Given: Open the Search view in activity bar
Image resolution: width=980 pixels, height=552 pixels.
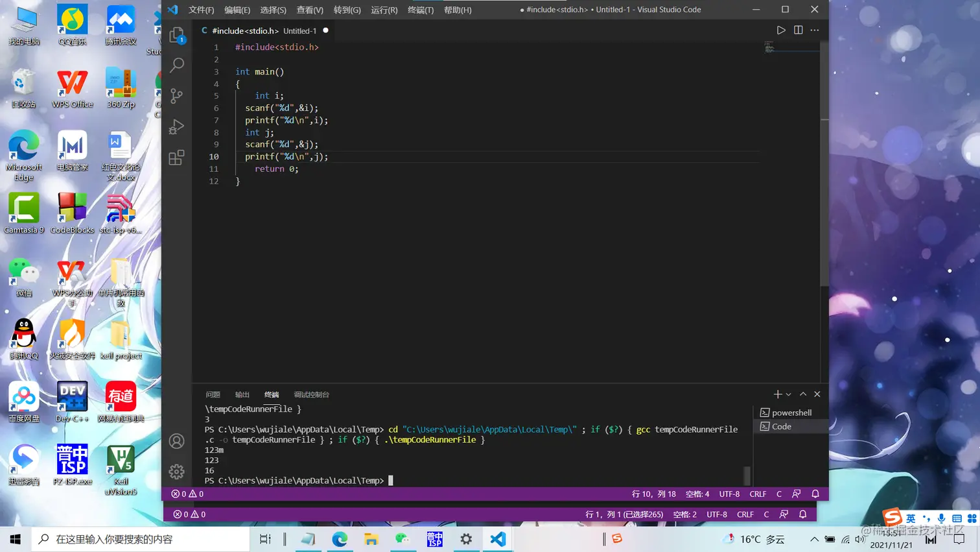Looking at the screenshot, I should point(176,65).
